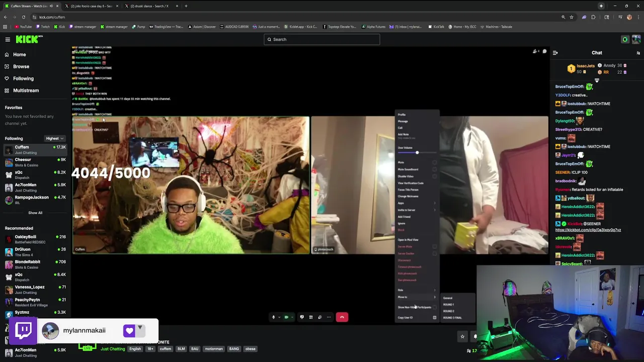Toggle Show Non-Video Participants checkbox

point(435,307)
